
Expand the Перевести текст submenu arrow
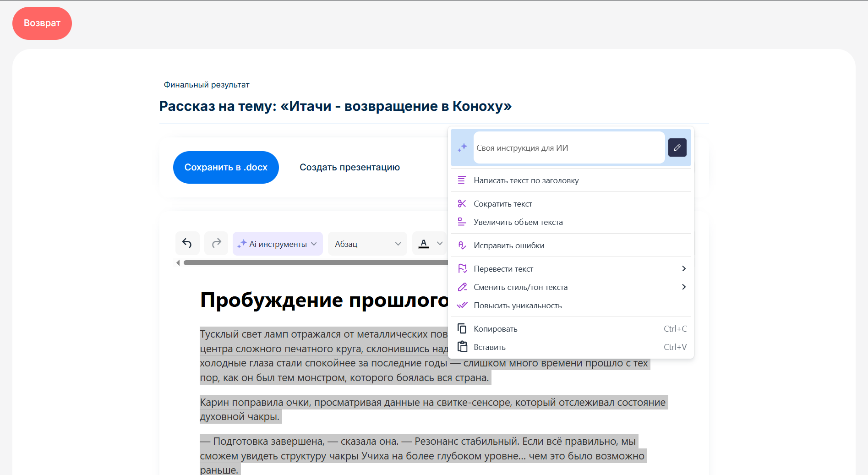683,269
